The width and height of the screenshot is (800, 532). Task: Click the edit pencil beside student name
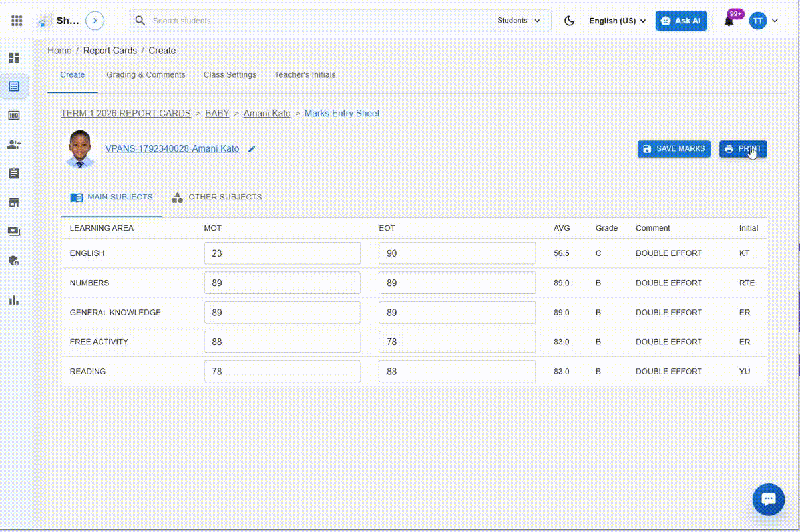point(252,149)
